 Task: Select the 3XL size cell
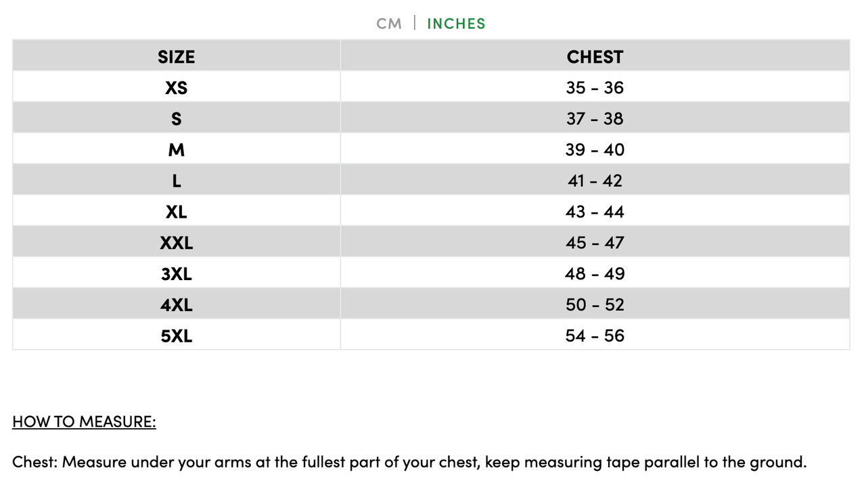tap(177, 274)
